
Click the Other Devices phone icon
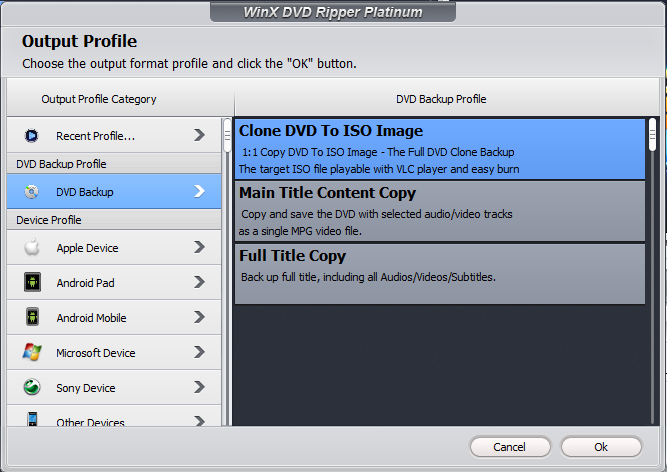[x=32, y=420]
